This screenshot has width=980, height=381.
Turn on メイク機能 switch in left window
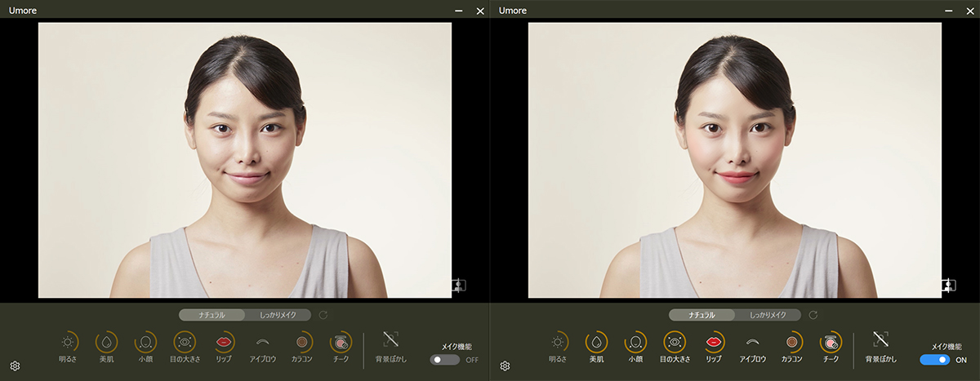[445, 360]
